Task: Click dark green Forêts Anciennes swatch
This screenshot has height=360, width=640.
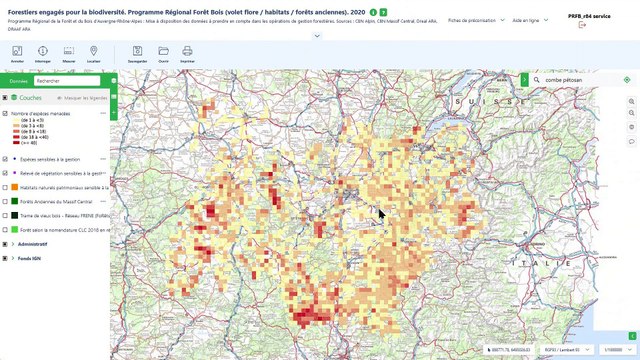Action: tap(15, 201)
